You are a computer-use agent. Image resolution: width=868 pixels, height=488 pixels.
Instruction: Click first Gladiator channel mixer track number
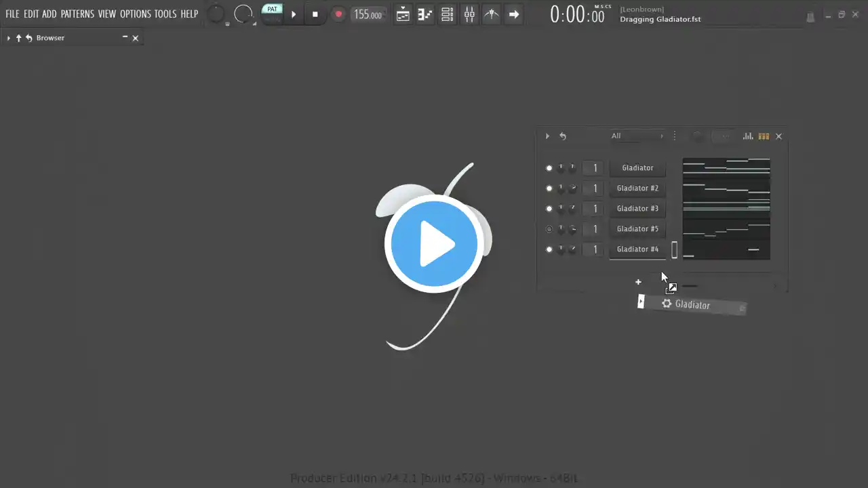click(x=593, y=168)
